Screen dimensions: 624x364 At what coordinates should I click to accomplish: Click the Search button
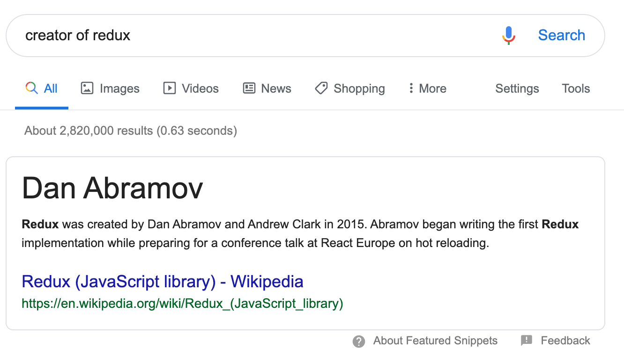coord(561,35)
